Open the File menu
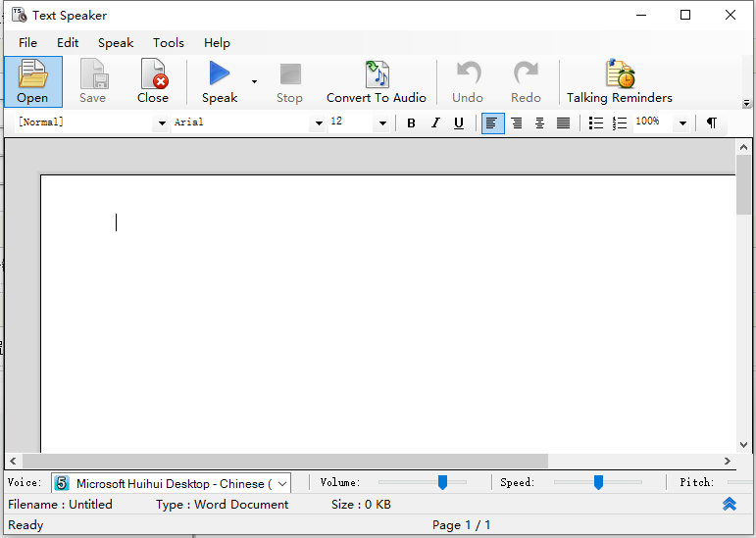 pos(28,43)
